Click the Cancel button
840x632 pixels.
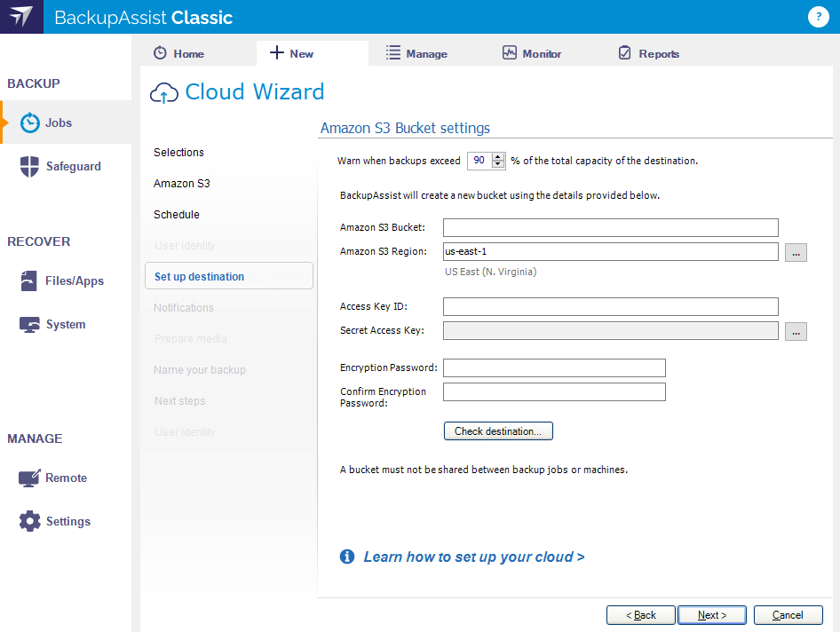[788, 615]
